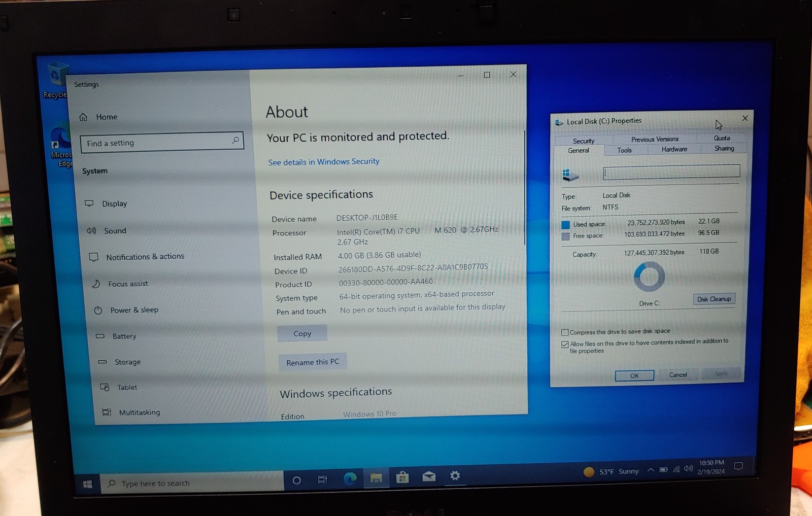The image size is (812, 516).
Task: Open File Explorer from taskbar
Action: 376,477
